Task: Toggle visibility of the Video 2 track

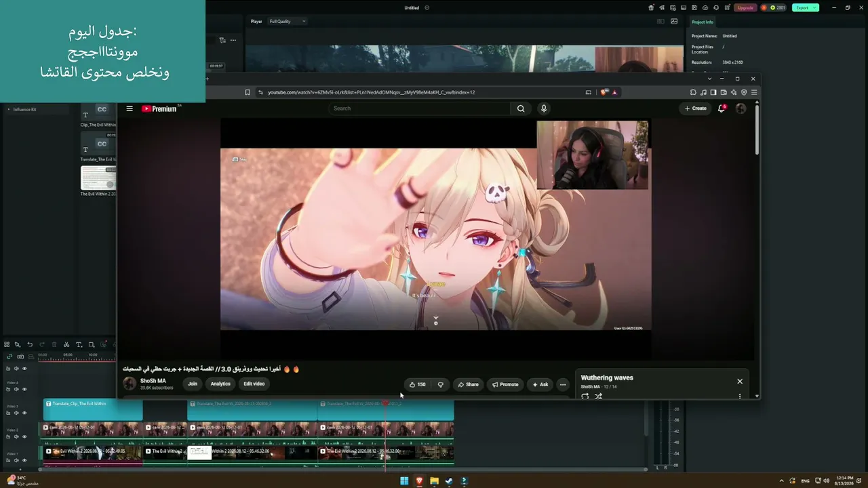Action: click(24, 436)
